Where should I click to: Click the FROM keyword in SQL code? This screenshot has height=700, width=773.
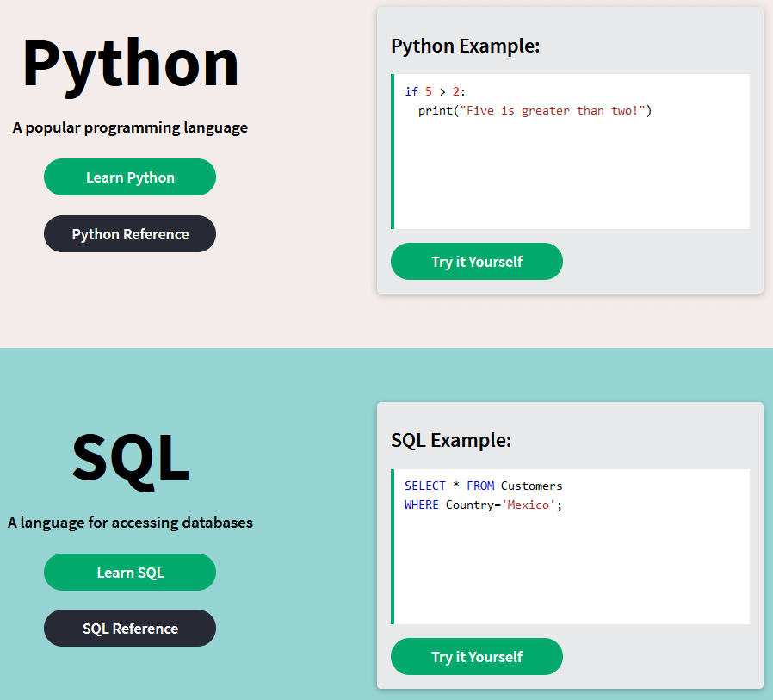tap(480, 486)
